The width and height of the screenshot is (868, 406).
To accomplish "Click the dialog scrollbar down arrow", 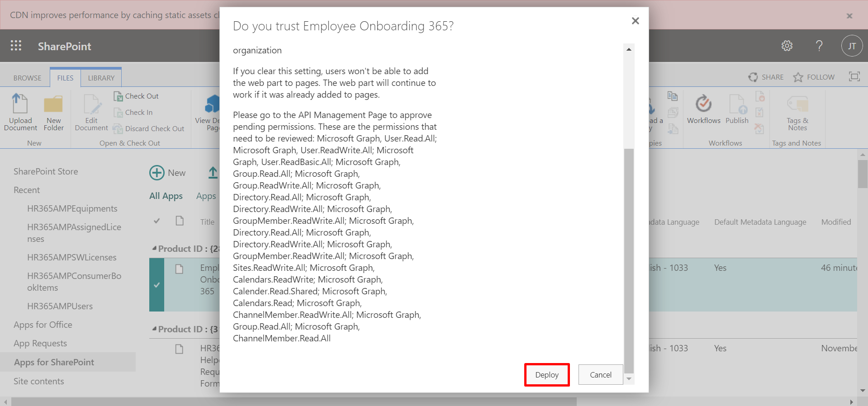I will [x=629, y=379].
